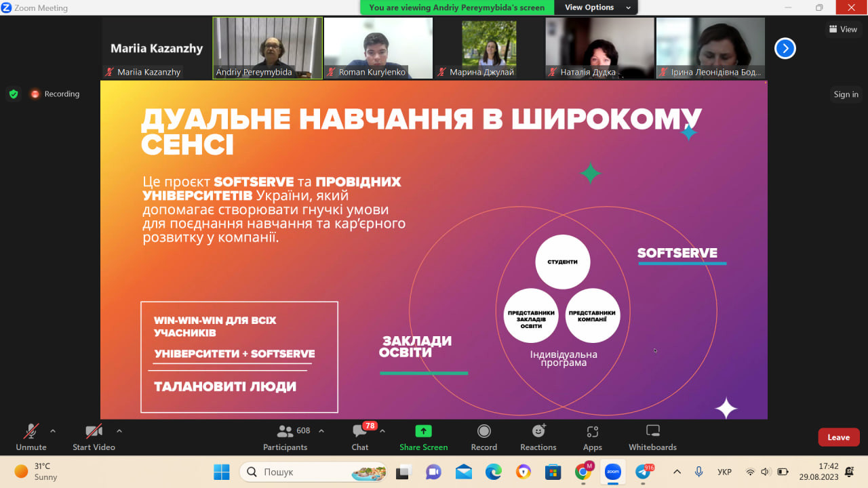Viewport: 868px width, 488px height.
Task: Click the red Leave button
Action: click(x=839, y=437)
